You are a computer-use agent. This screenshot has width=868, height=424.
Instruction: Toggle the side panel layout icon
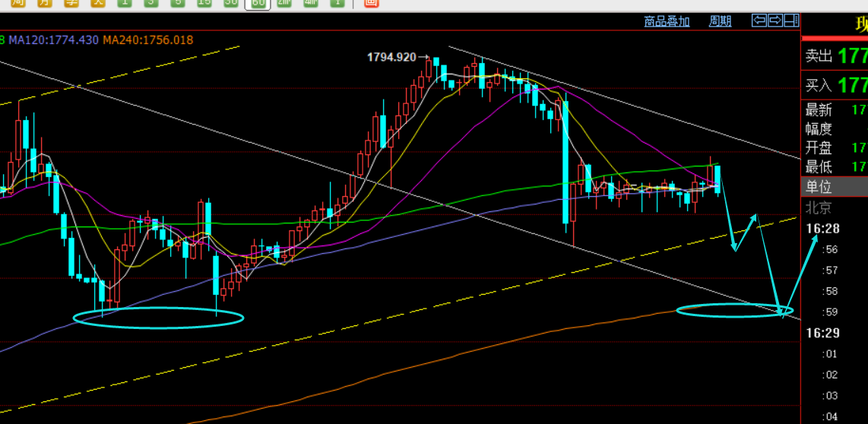click(x=791, y=21)
